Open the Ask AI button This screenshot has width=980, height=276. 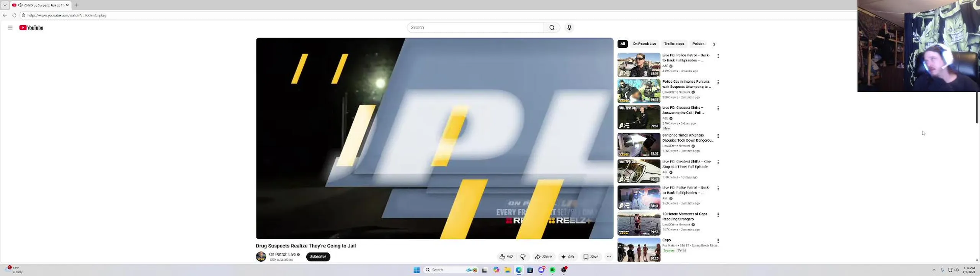(567, 257)
